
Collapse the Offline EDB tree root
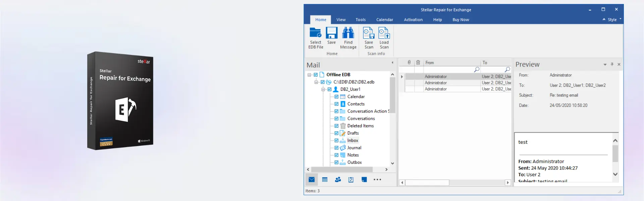[309, 75]
